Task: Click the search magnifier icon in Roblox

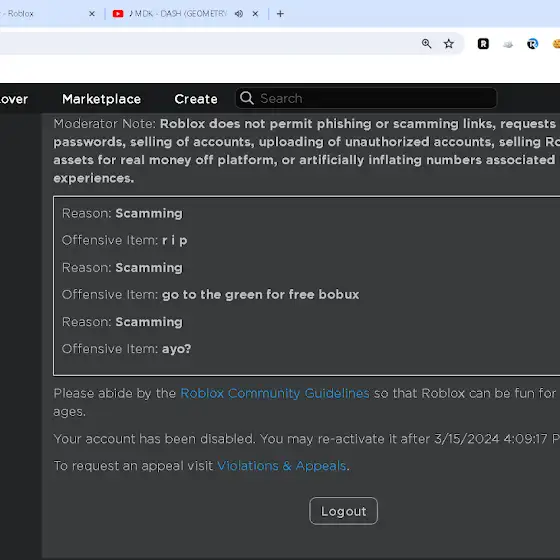Action: pyautogui.click(x=247, y=98)
